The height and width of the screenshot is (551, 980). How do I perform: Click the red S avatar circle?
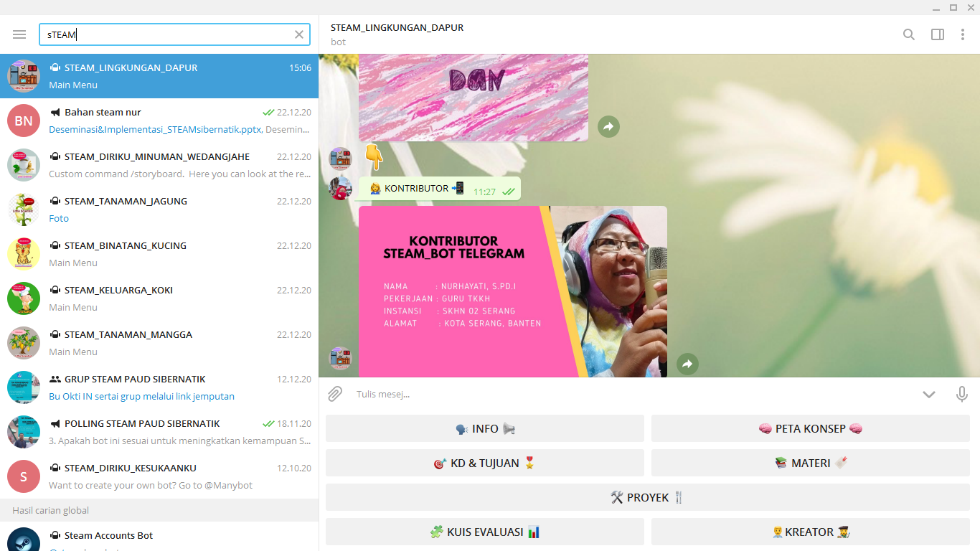[24, 476]
